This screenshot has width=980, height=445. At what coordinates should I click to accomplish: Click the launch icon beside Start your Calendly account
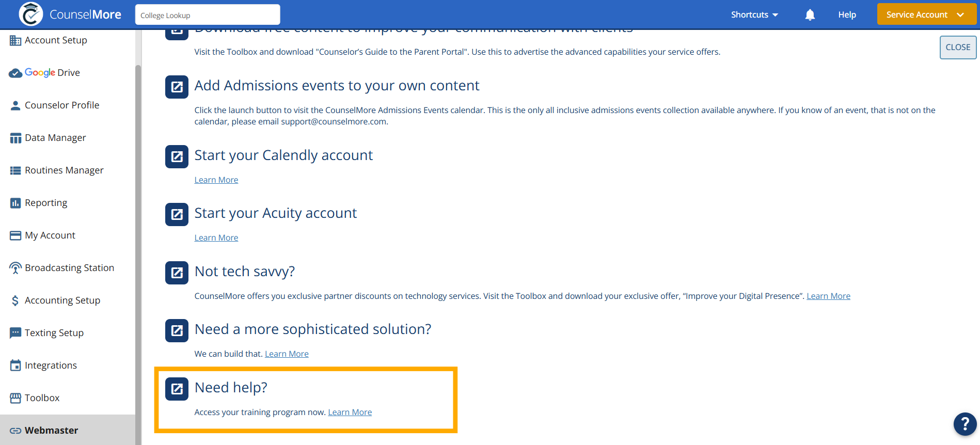point(177,156)
